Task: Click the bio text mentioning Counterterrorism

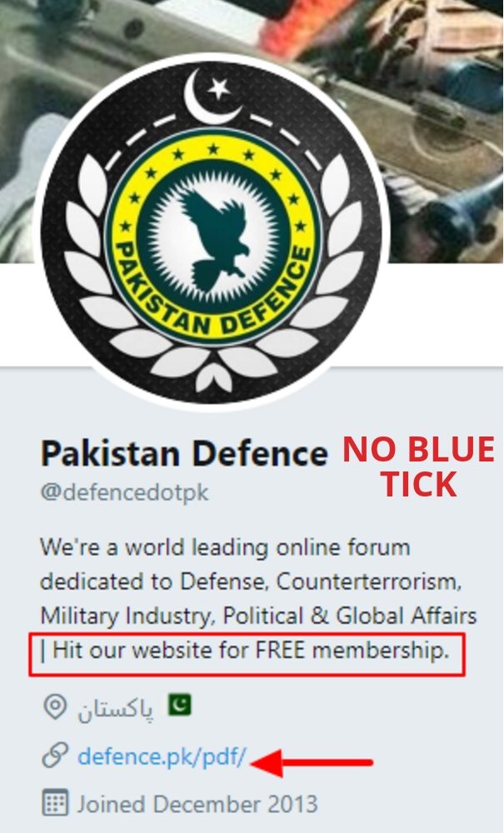Action: 251,582
